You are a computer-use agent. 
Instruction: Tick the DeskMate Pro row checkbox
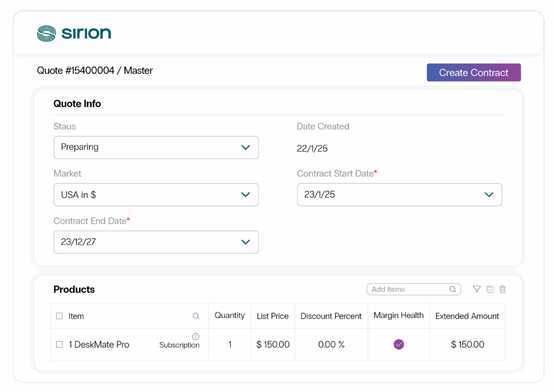(x=60, y=344)
